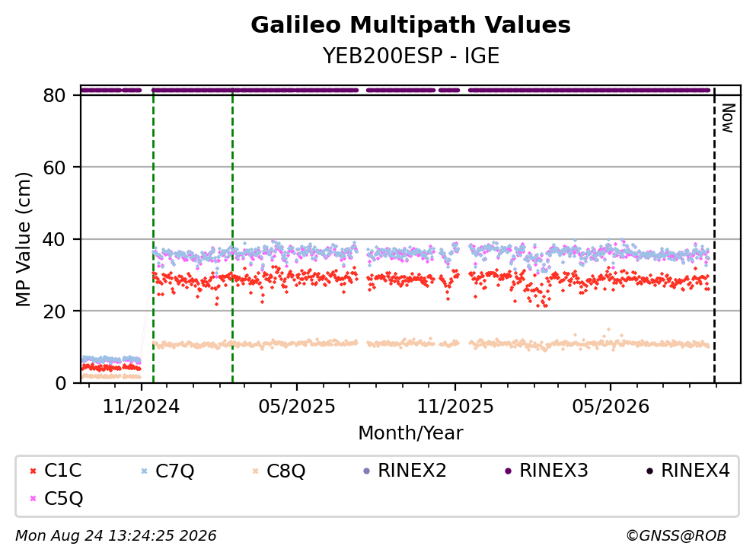Click the red C1C legend marker
This screenshot has height=559, width=756.
click(x=33, y=471)
